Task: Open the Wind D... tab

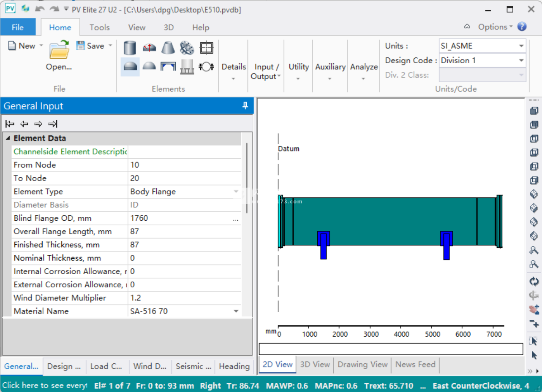Action: 150,366
